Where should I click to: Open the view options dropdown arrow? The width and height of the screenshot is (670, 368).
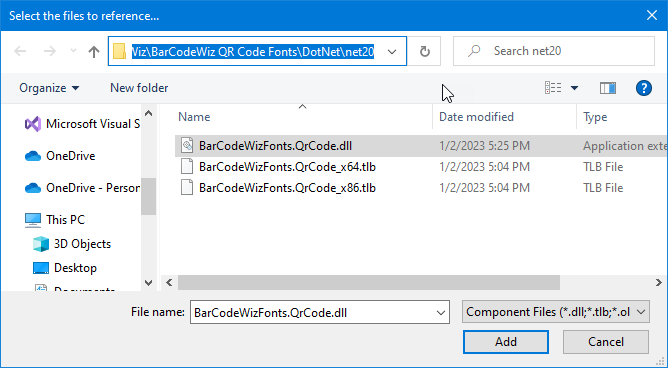pos(574,88)
